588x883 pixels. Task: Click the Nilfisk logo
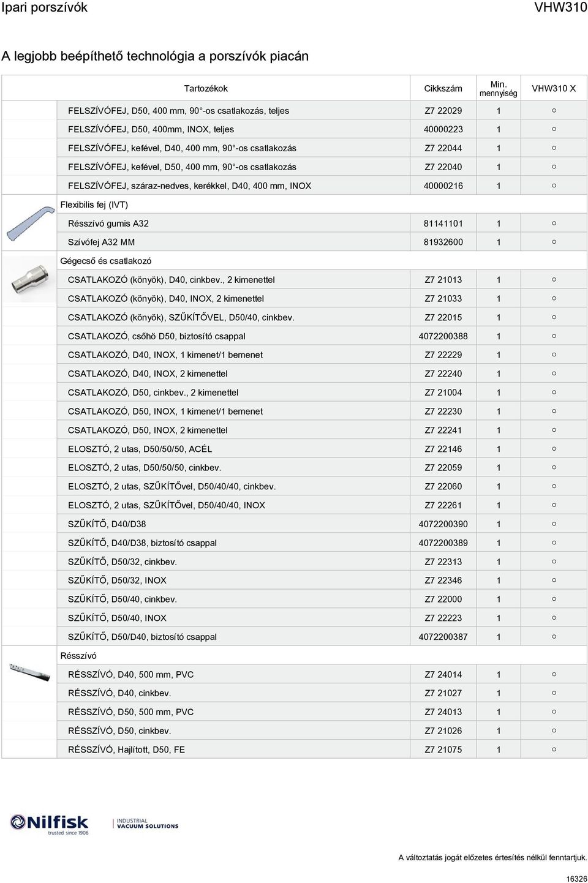point(50,824)
